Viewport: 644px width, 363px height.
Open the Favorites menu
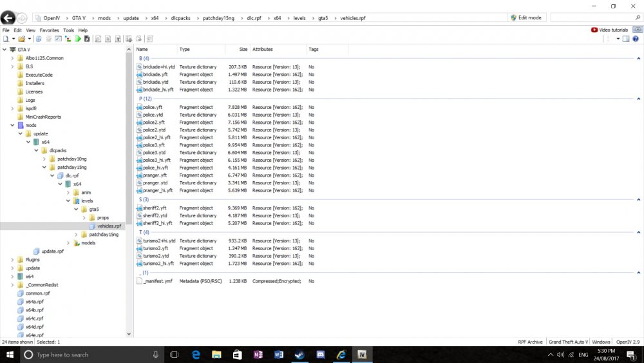(x=50, y=30)
